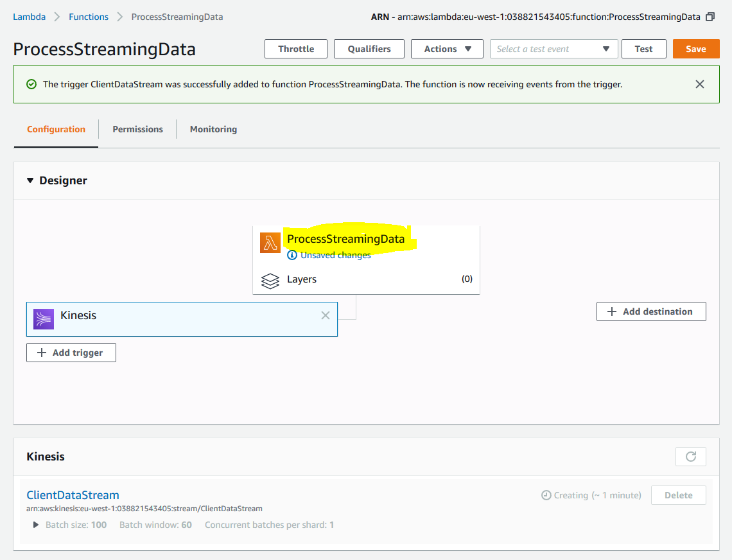Click the Layers count (0)

pos(467,279)
